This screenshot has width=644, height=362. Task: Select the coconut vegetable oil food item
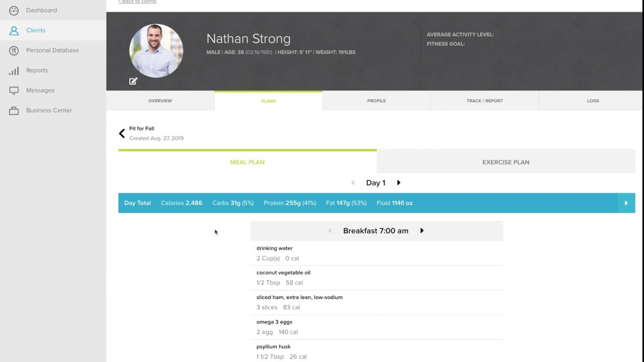(x=283, y=273)
